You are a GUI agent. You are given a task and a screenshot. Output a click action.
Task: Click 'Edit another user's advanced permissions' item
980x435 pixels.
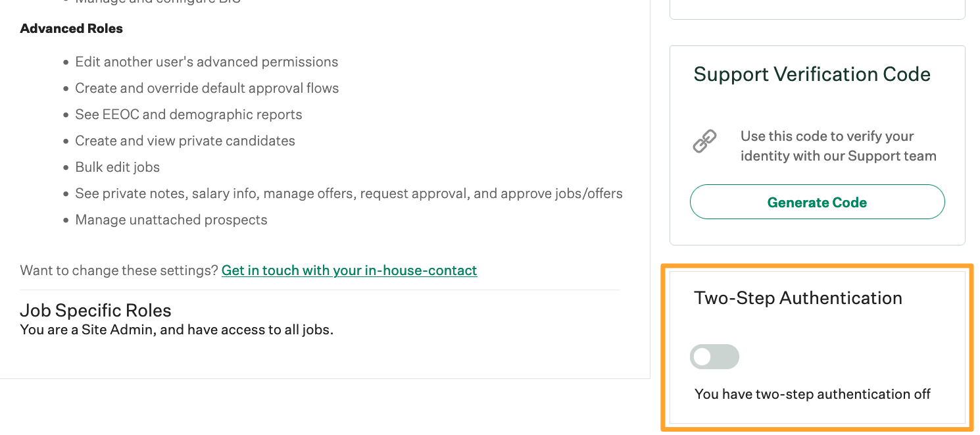point(207,62)
